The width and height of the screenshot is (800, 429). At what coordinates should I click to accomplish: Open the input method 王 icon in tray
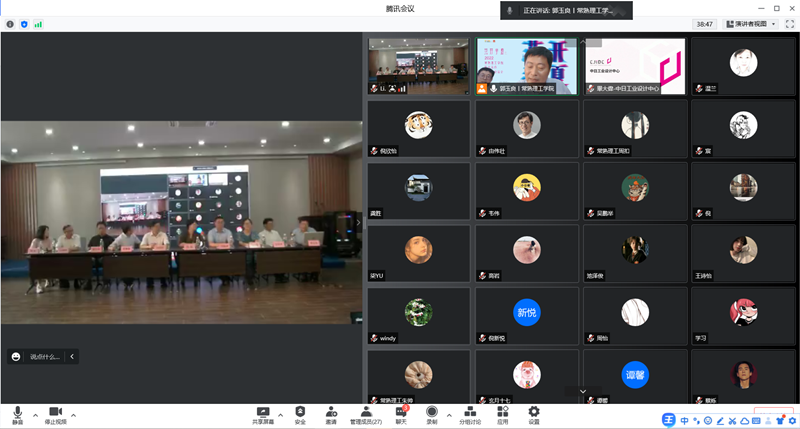tap(668, 420)
